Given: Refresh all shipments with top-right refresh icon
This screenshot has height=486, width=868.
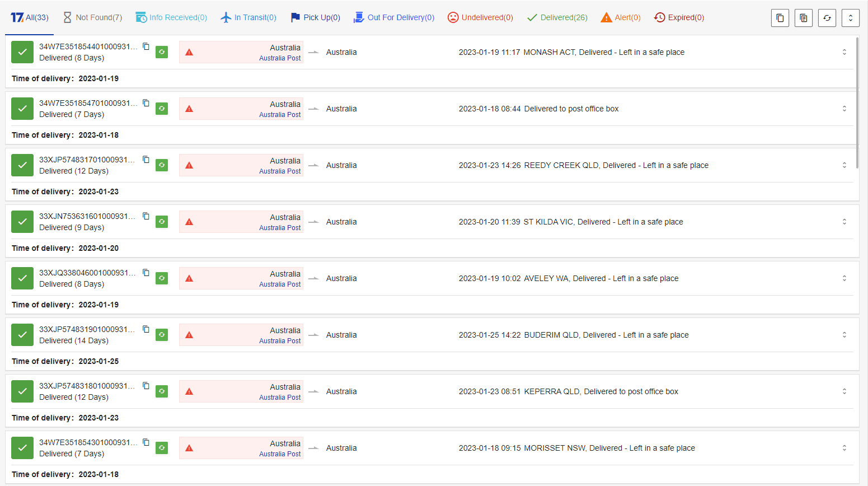Looking at the screenshot, I should [x=827, y=17].
